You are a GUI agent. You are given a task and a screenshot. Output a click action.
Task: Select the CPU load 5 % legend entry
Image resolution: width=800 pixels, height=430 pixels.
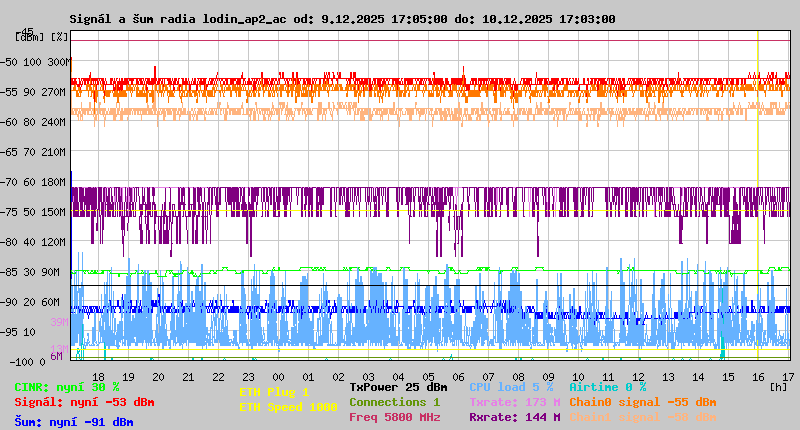click(x=510, y=387)
